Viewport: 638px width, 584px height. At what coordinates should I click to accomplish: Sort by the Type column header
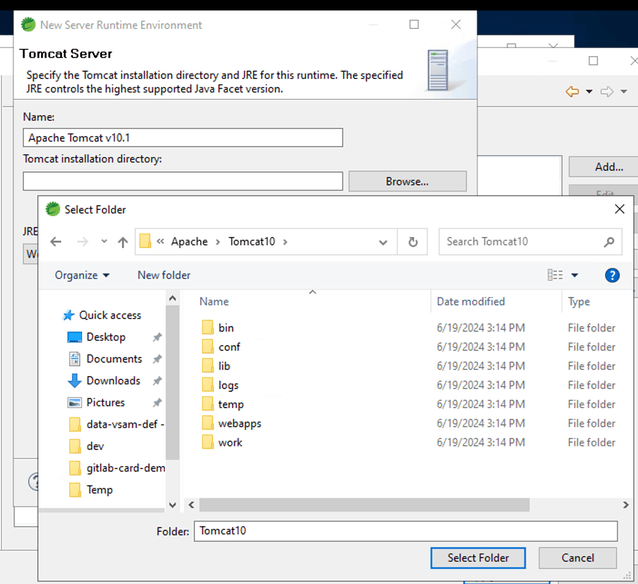click(579, 302)
